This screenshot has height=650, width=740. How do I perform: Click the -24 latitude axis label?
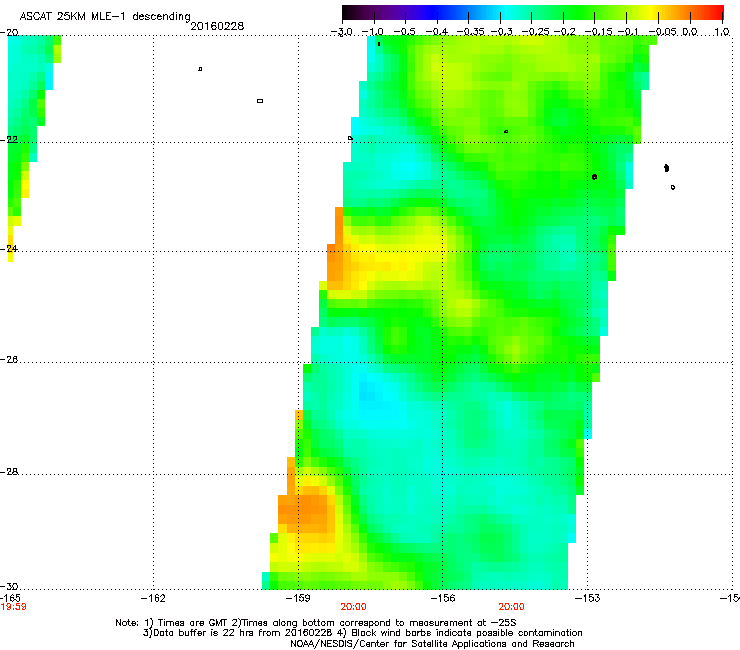(9, 249)
